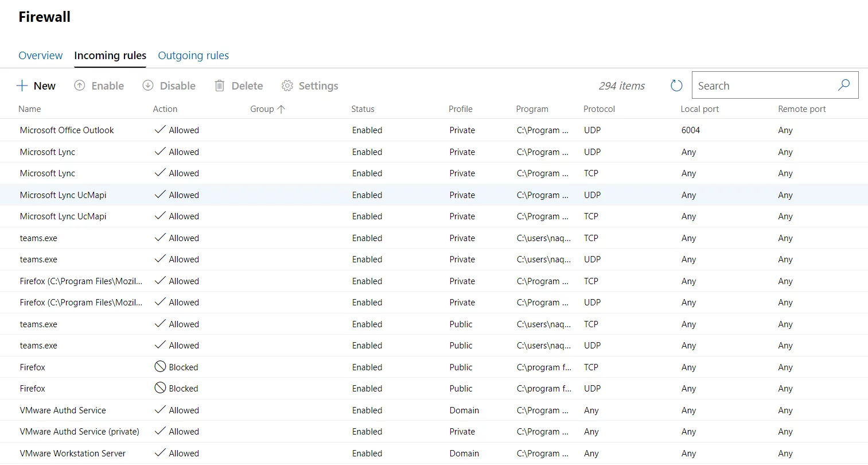This screenshot has height=465, width=868.
Task: Click local port 6004 value
Action: [x=691, y=130]
